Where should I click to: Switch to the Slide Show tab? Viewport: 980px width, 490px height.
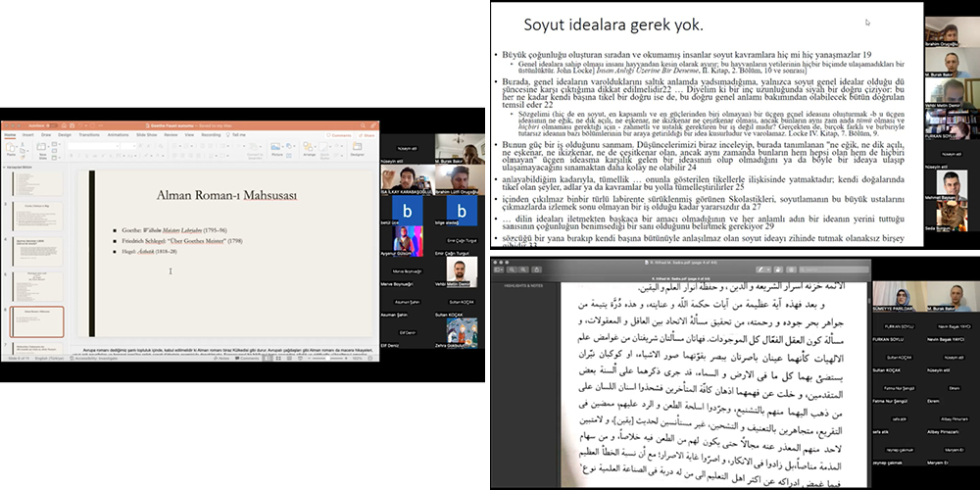[x=147, y=135]
